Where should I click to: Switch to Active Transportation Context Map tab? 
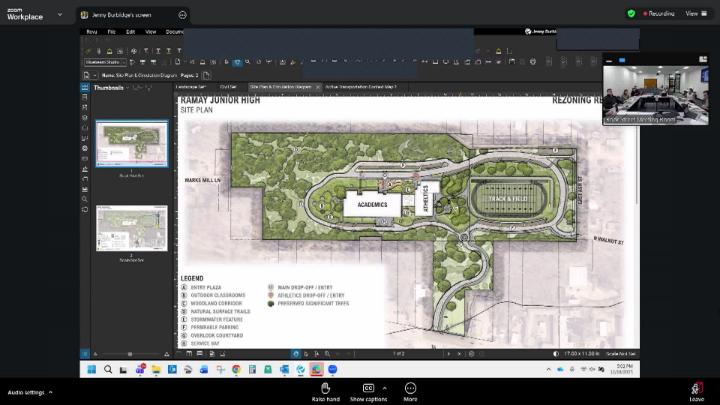coord(360,87)
